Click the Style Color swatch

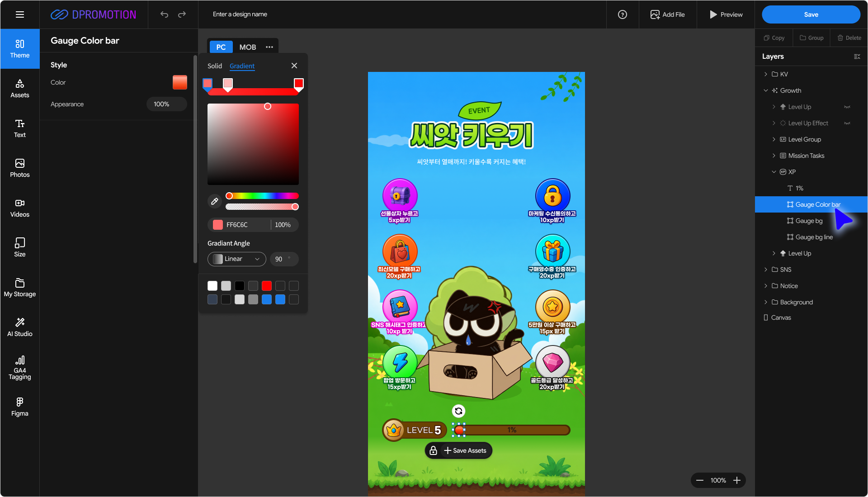[x=180, y=82]
